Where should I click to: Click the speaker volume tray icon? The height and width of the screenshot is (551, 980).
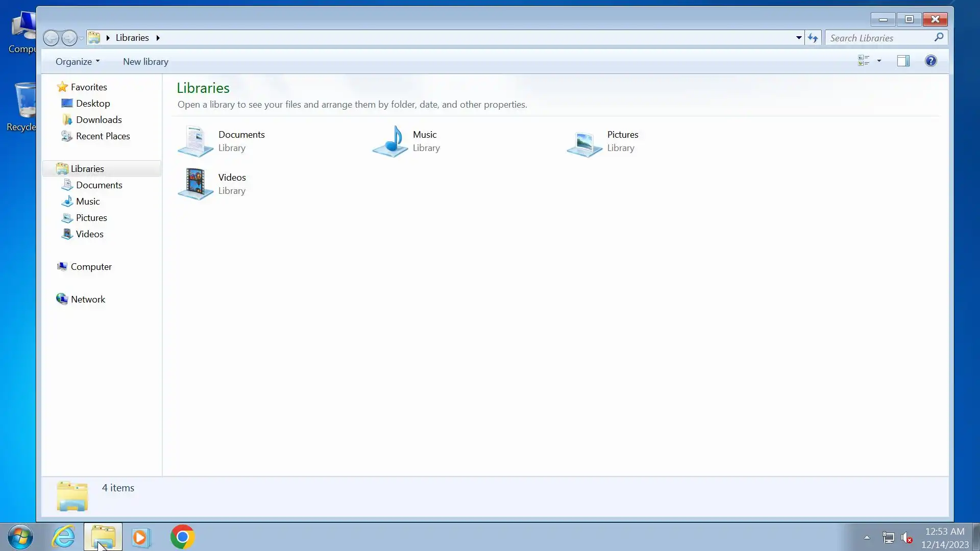click(906, 538)
